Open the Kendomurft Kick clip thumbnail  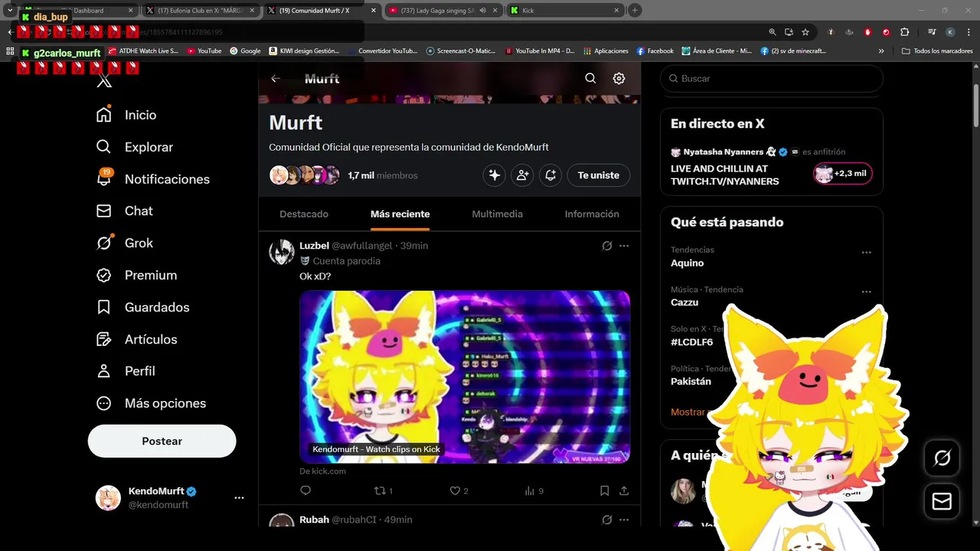coord(465,377)
